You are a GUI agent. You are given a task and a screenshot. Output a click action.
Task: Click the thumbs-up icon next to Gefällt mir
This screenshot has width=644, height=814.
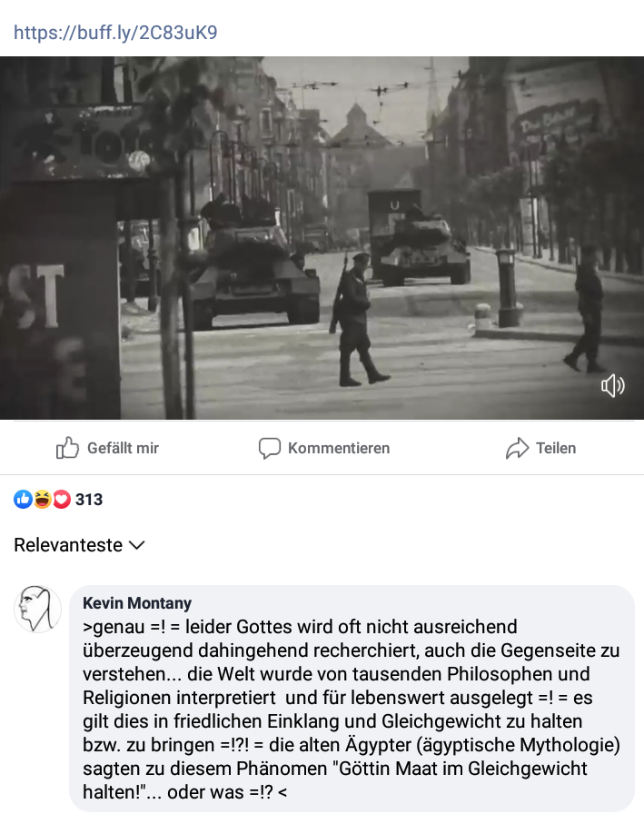click(x=67, y=448)
